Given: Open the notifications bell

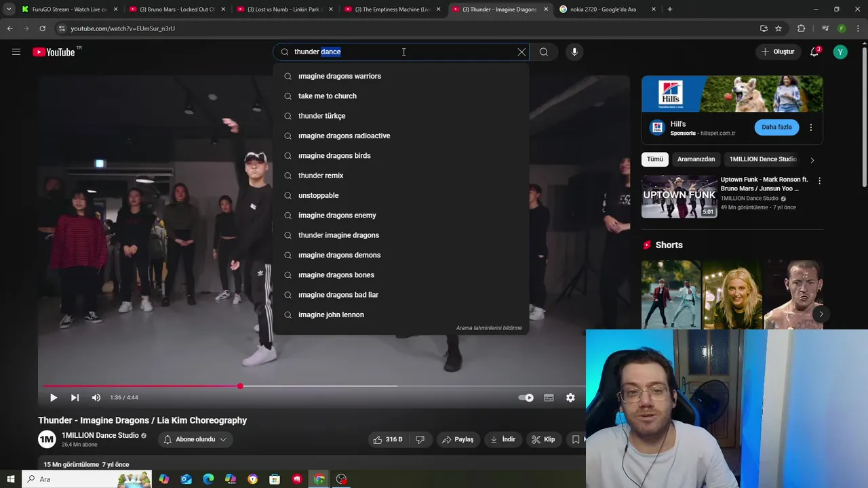Looking at the screenshot, I should click(x=814, y=52).
